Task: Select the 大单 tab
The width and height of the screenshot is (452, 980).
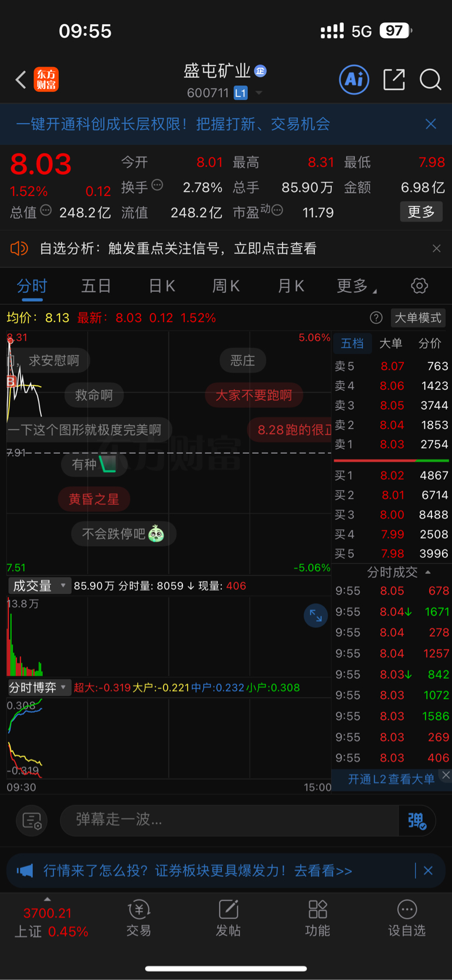Action: 391,343
